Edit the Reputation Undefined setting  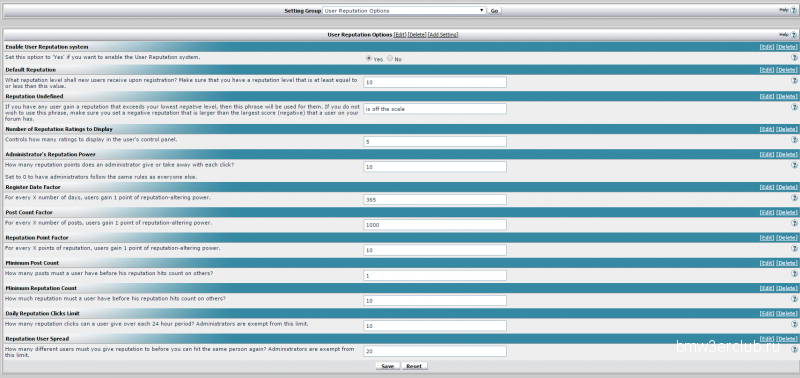tap(767, 96)
